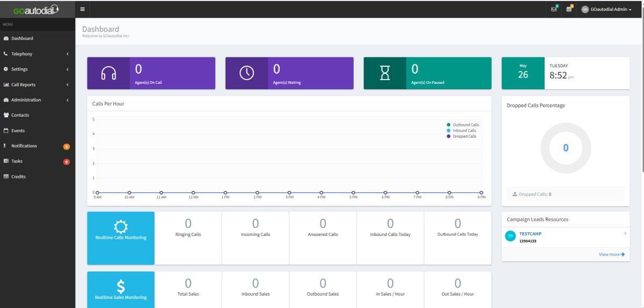Click the View more link

point(611,254)
